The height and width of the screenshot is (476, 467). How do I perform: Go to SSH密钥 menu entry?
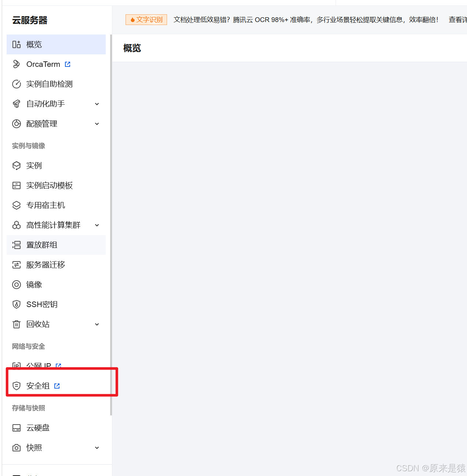click(56, 304)
